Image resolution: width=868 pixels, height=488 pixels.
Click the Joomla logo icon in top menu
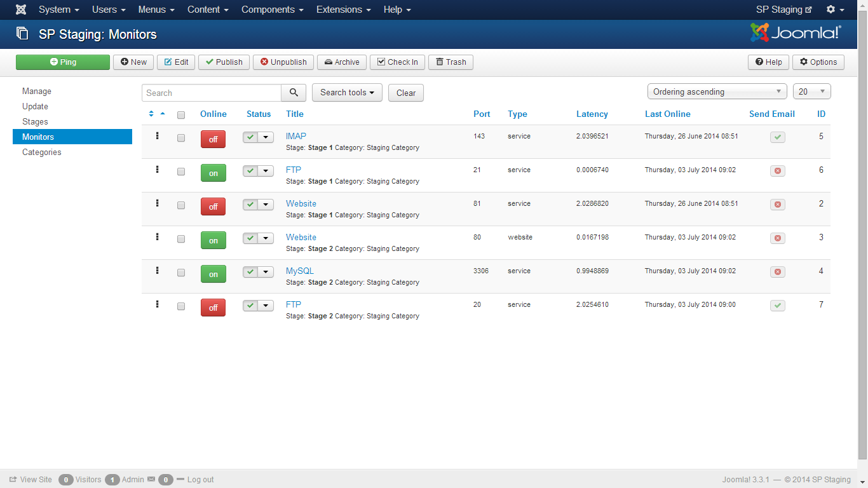click(x=21, y=10)
